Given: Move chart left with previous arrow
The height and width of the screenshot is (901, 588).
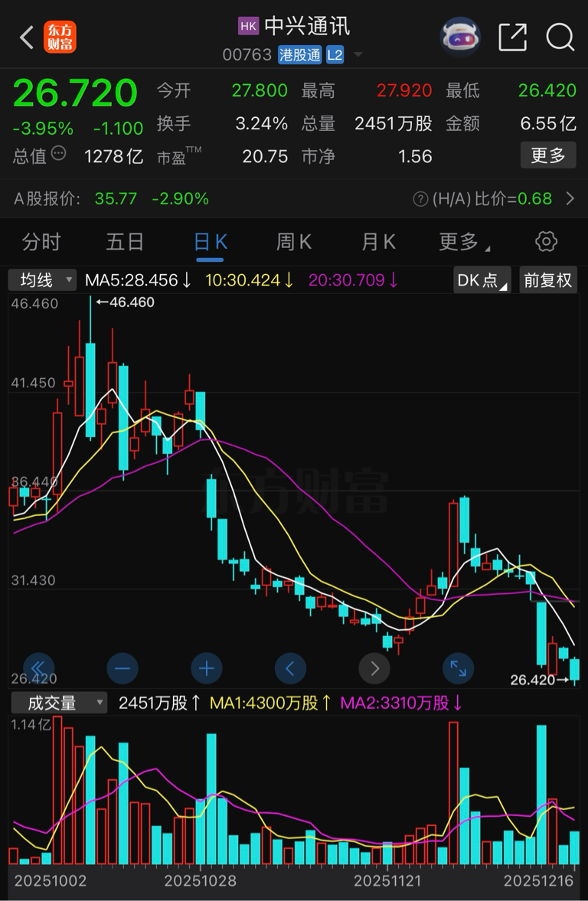Looking at the screenshot, I should point(290,668).
